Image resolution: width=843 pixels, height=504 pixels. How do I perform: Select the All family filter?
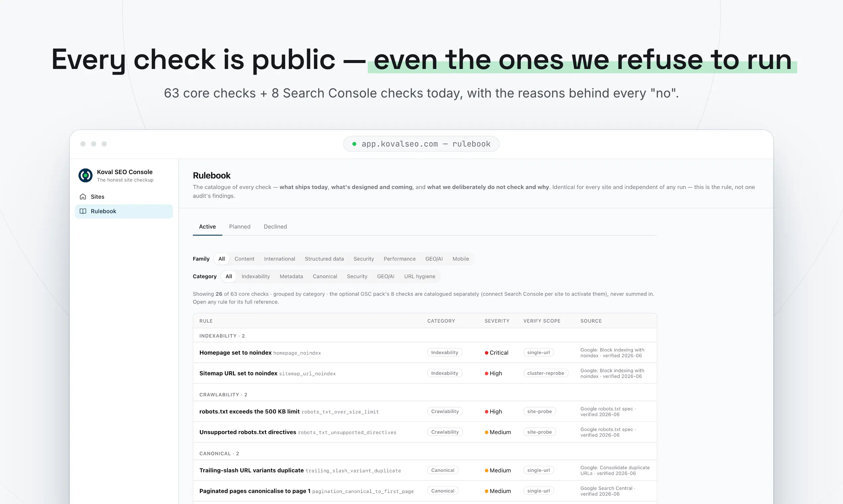click(x=222, y=259)
